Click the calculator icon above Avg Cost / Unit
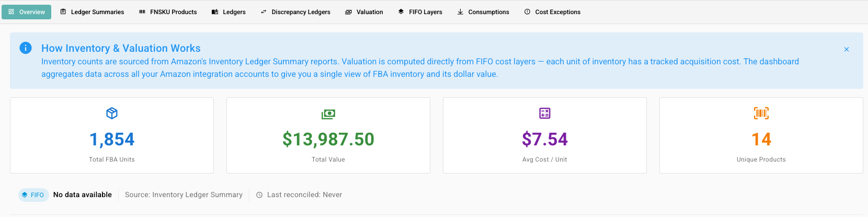This screenshot has width=868, height=217. [x=545, y=113]
